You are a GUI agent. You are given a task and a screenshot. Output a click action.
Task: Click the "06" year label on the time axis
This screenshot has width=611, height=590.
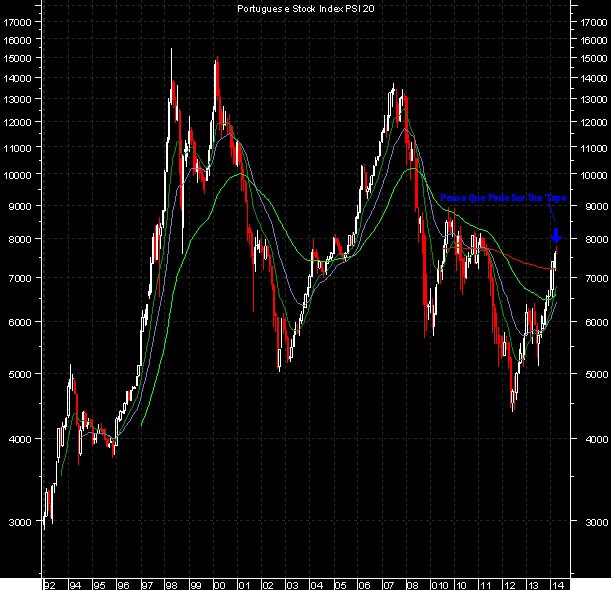click(364, 585)
